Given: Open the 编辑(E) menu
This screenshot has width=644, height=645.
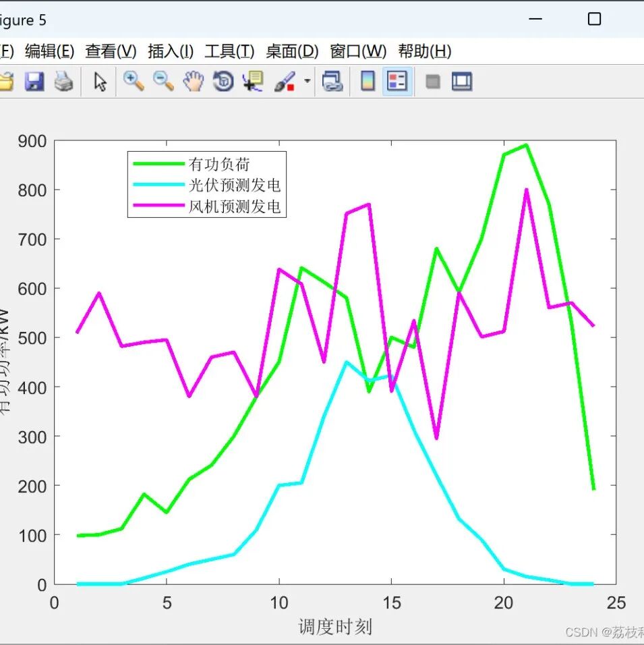Looking at the screenshot, I should point(49,51).
